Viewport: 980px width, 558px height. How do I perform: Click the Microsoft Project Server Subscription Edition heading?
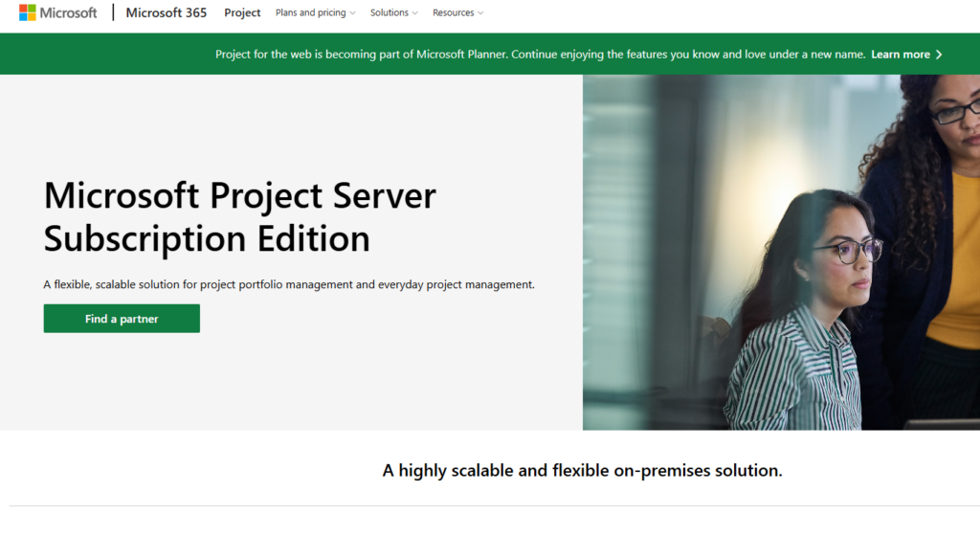pyautogui.click(x=240, y=217)
